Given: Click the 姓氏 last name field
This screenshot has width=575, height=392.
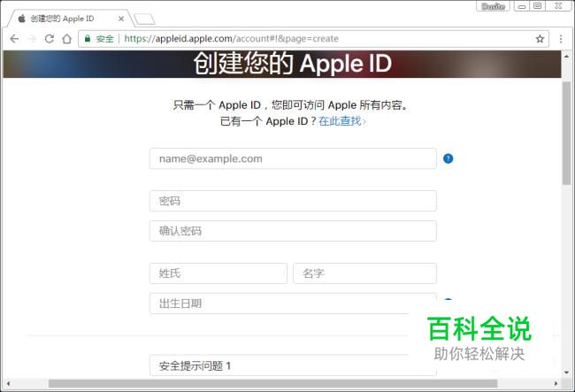Looking at the screenshot, I should coord(218,273).
